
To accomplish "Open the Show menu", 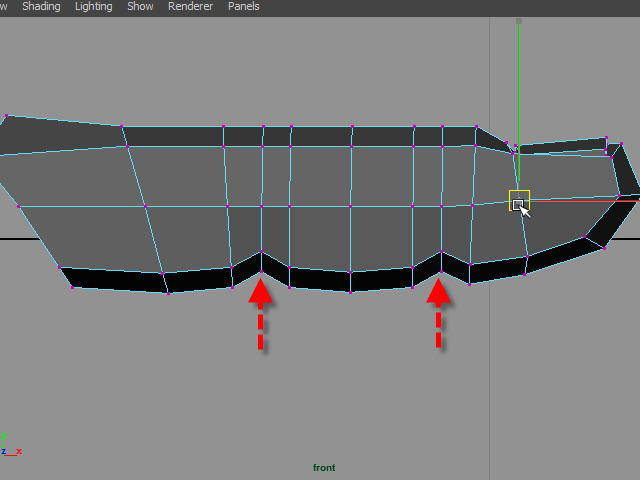I will pos(140,7).
